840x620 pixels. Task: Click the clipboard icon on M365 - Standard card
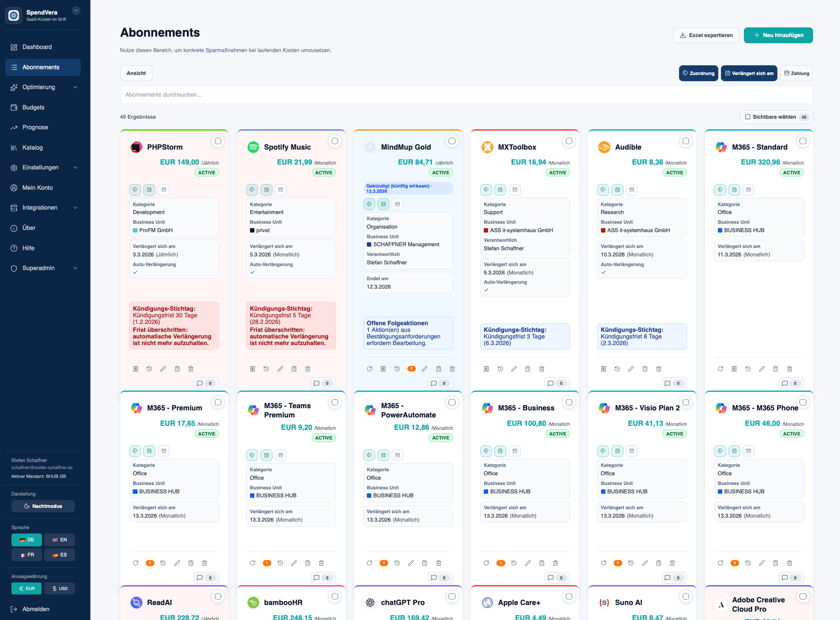pyautogui.click(x=776, y=369)
